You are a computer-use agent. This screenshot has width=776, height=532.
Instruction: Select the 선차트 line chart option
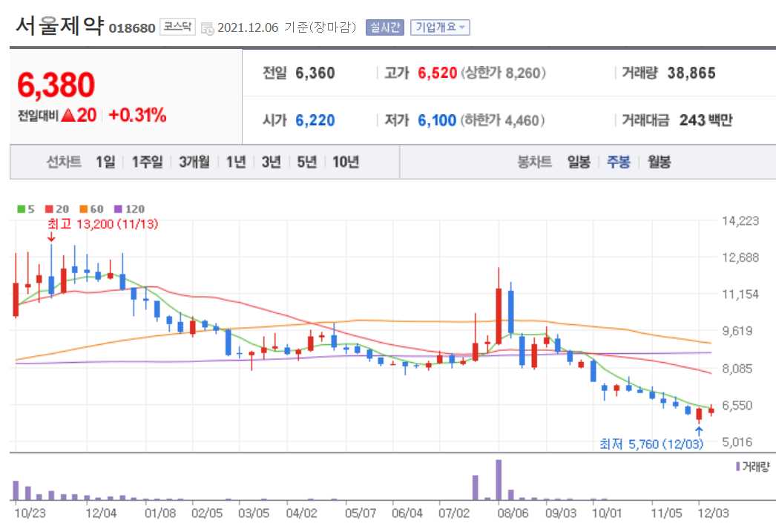click(62, 161)
